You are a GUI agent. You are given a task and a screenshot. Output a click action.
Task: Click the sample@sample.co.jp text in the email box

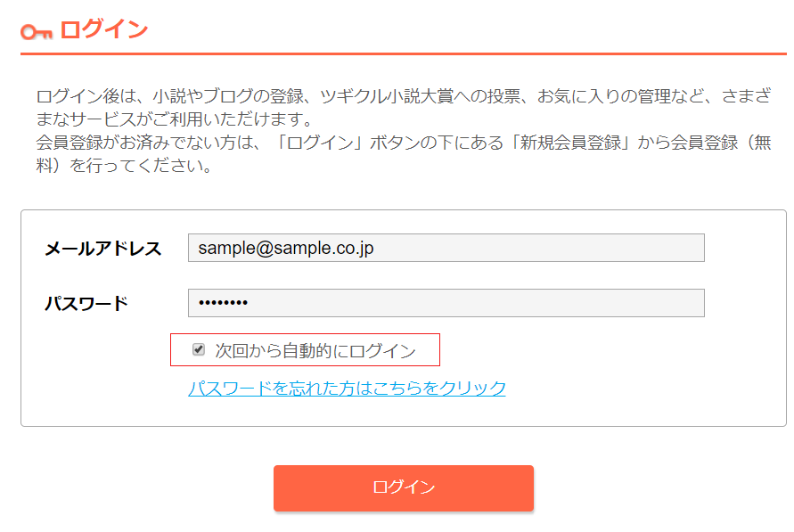(x=286, y=249)
